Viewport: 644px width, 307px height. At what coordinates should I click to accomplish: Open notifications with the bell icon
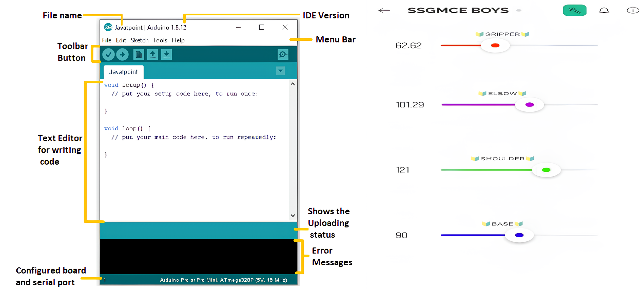click(604, 10)
